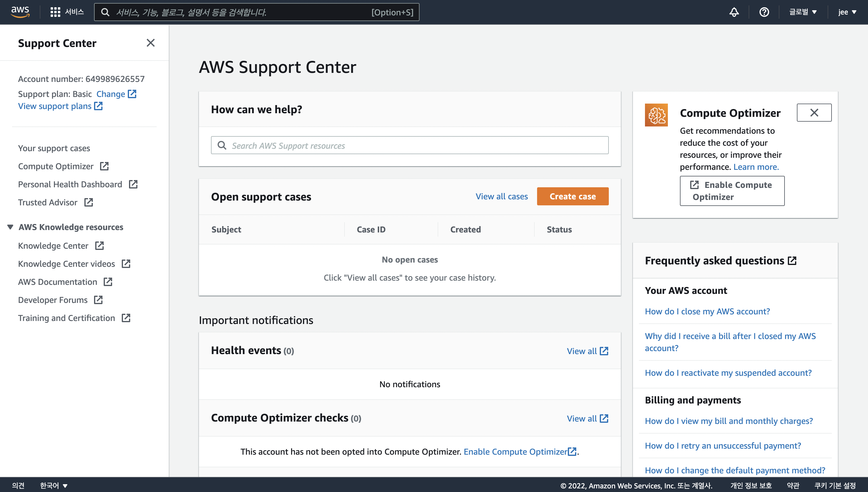Viewport: 868px width, 492px height.
Task: Open 'How do I view my bill' FAQ
Action: pyautogui.click(x=729, y=421)
